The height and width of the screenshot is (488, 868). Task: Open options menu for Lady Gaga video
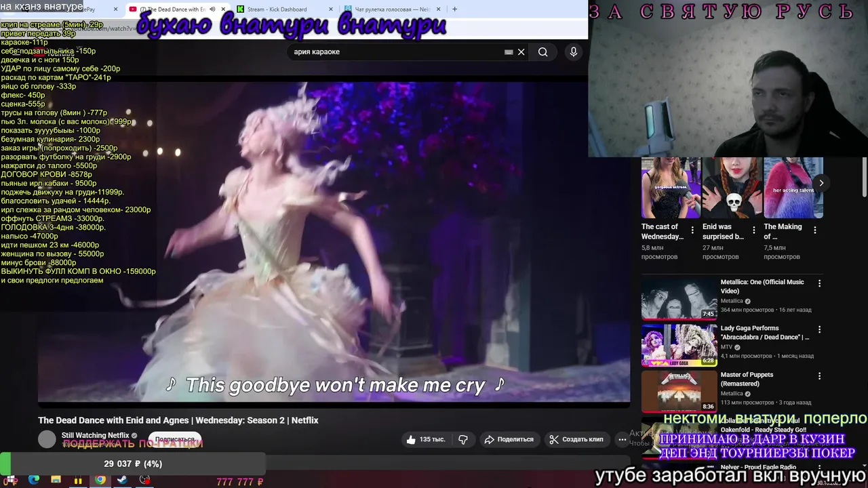[x=819, y=329]
